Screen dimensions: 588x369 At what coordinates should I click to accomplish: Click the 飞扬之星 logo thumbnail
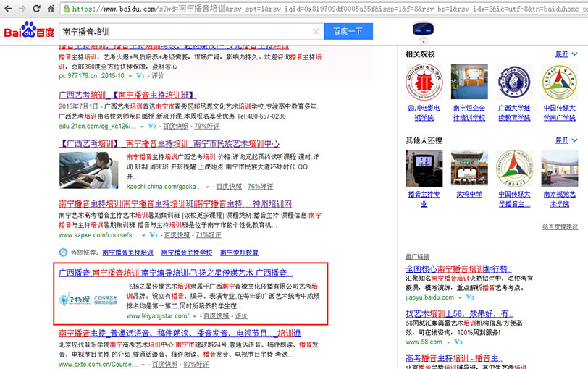(x=88, y=300)
